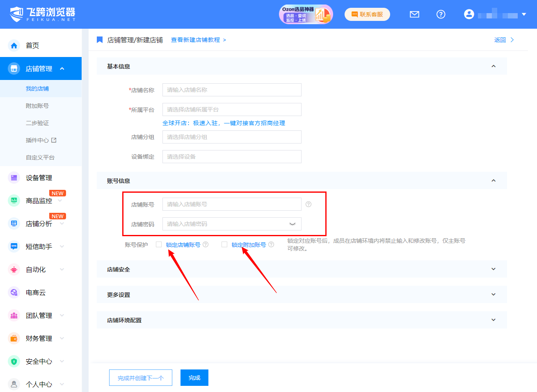537x392 pixels.
Task: Select 附加账号 in the sidebar
Action: coord(37,106)
